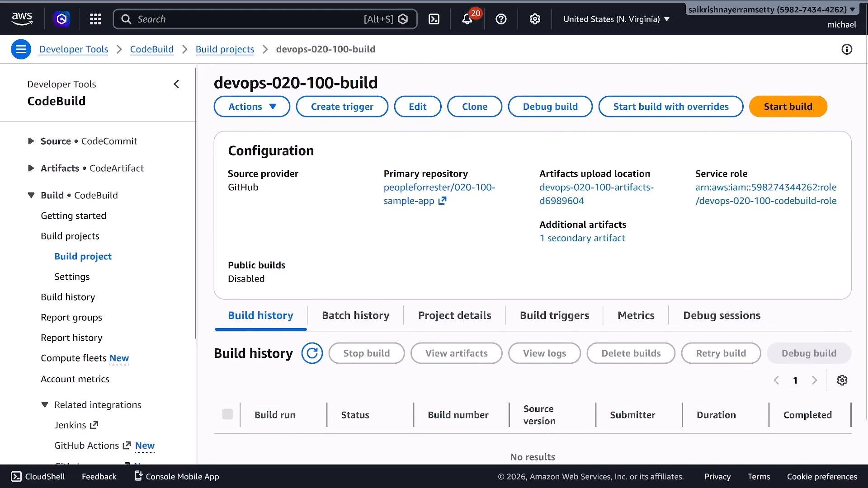Open the notifications bell with 20 alerts
This screenshot has height=488, width=868.
point(467,19)
